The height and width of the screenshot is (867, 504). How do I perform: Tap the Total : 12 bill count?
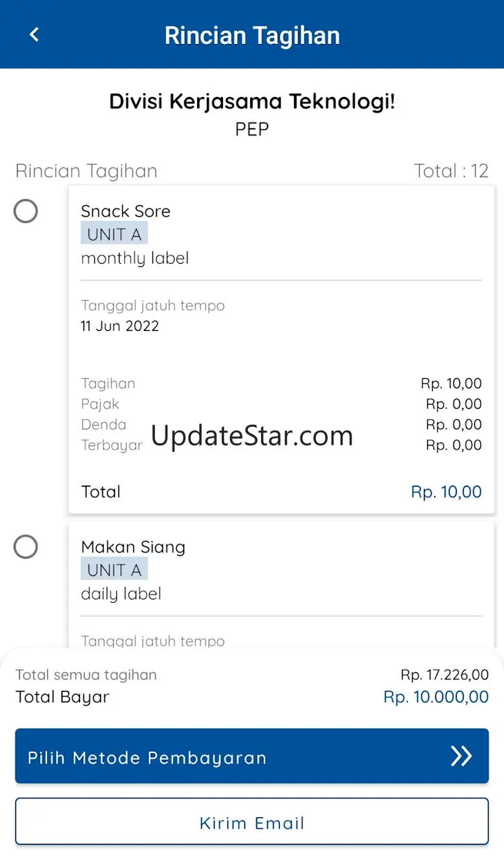click(451, 171)
